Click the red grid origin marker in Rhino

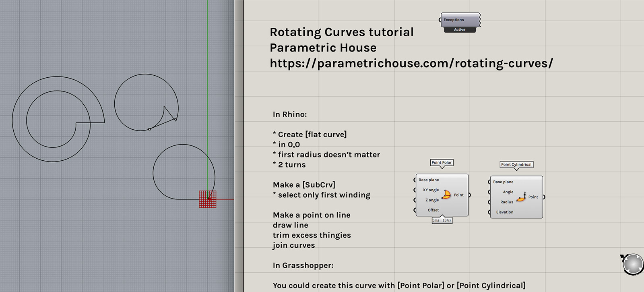click(x=208, y=199)
